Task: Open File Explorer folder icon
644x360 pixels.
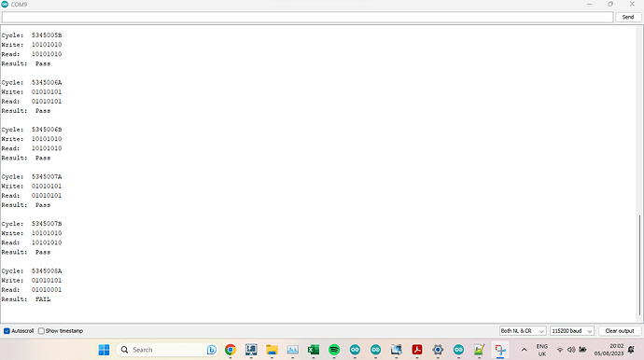Action: click(272, 350)
